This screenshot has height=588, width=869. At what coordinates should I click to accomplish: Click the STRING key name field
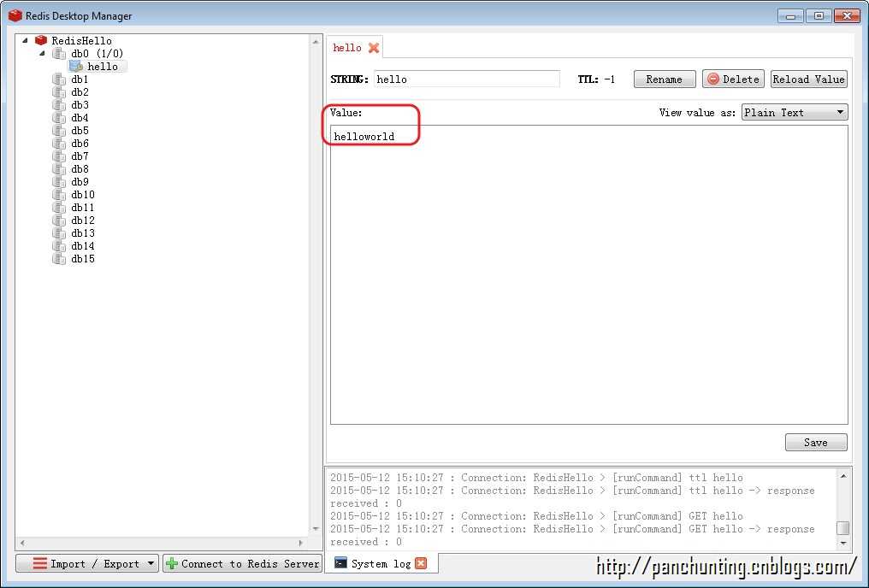pos(467,79)
